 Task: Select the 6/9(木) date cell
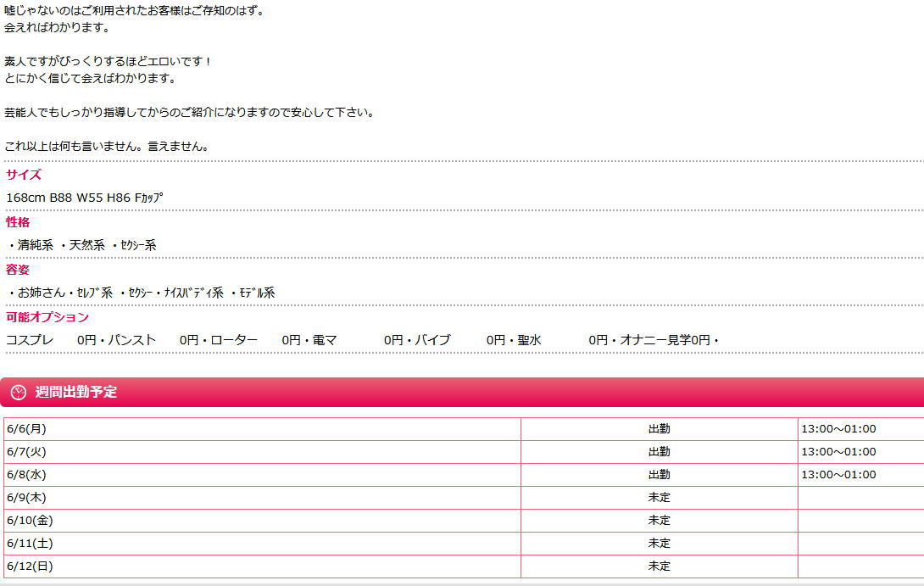pos(26,498)
